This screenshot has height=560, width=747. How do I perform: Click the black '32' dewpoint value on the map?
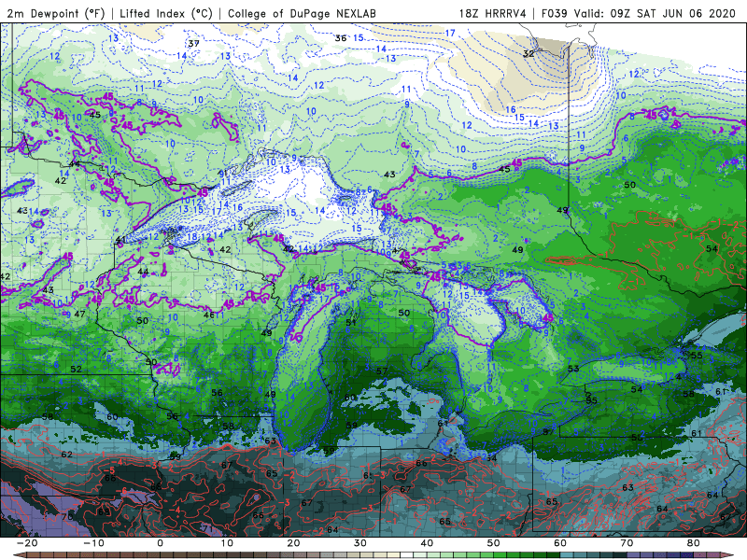pos(529,54)
